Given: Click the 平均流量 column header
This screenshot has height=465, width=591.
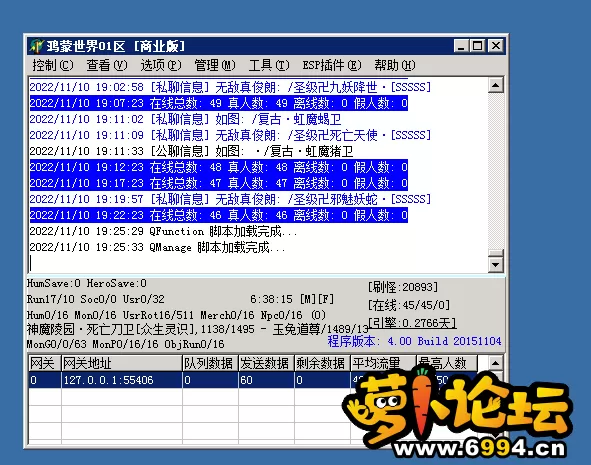Looking at the screenshot, I should [383, 363].
